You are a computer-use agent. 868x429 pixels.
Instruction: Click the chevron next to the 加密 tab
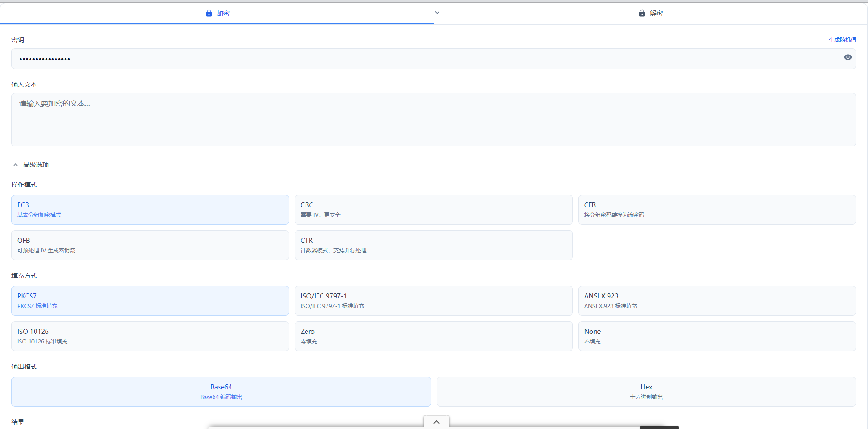tap(437, 13)
